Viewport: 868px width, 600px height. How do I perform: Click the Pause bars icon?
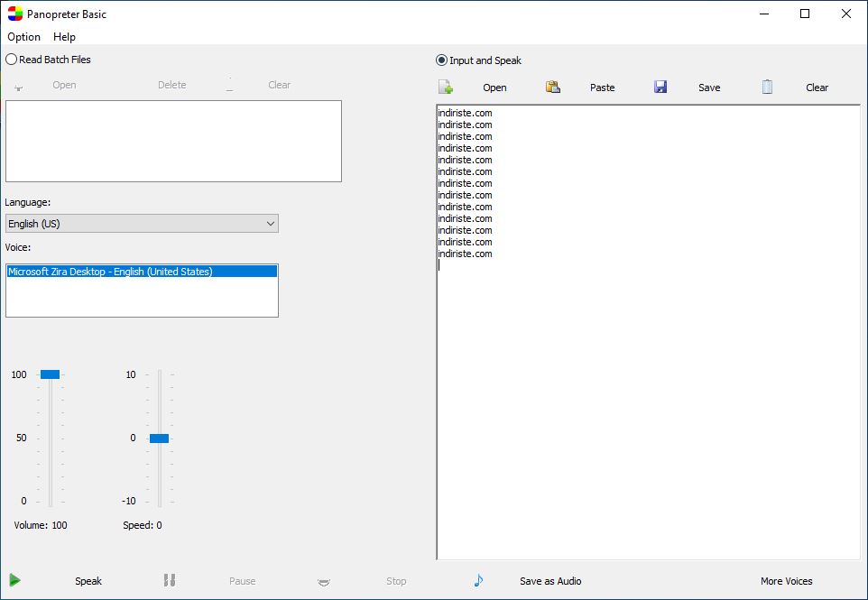coord(170,580)
